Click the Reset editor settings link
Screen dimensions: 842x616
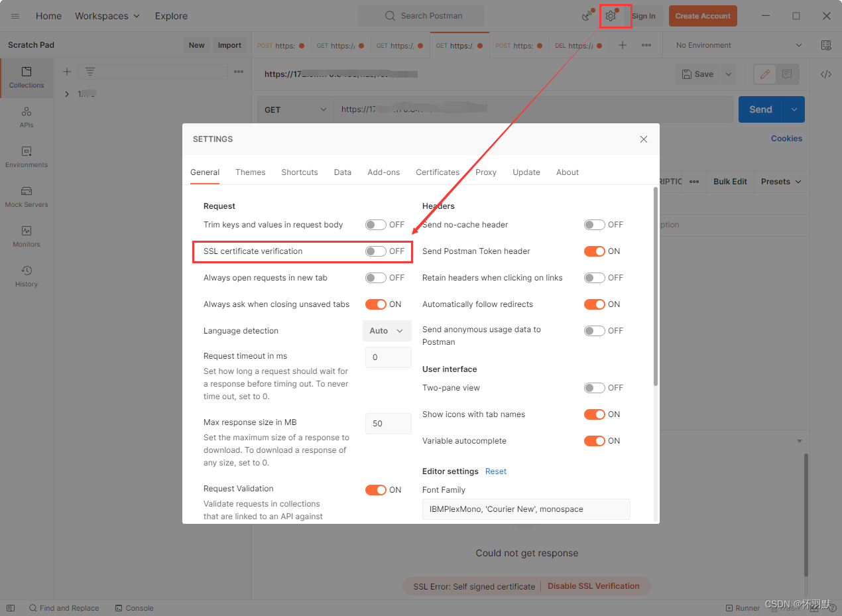(496, 471)
